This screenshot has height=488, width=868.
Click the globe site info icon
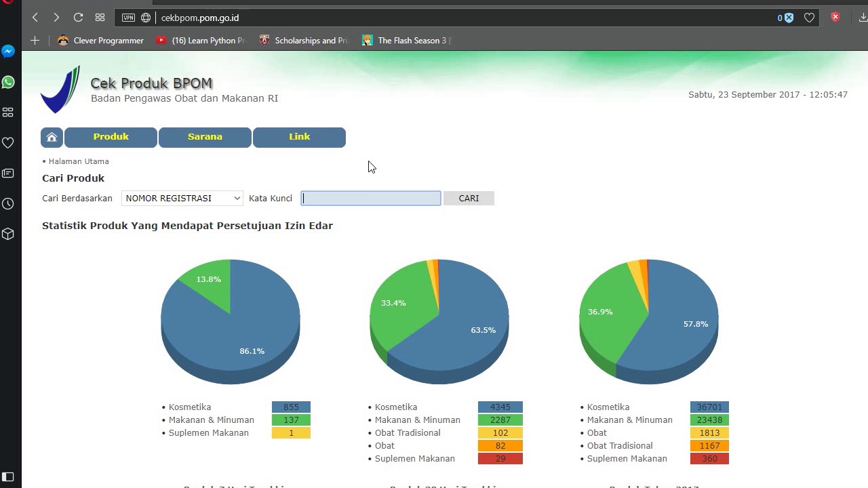click(146, 18)
